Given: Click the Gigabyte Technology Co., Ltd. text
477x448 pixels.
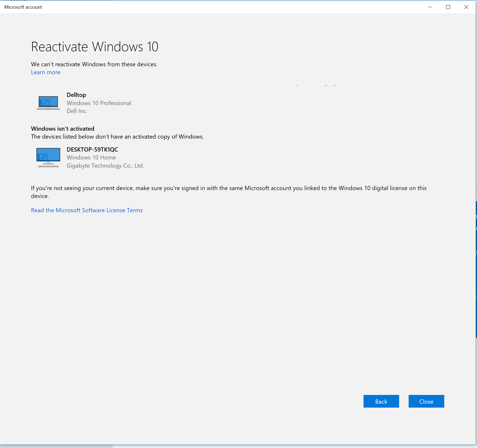Looking at the screenshot, I should tap(105, 166).
